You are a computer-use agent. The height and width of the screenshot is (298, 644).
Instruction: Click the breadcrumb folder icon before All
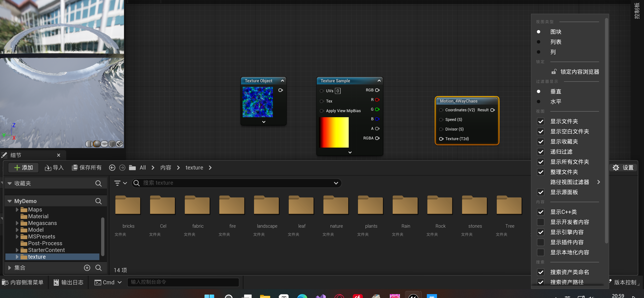click(x=132, y=168)
